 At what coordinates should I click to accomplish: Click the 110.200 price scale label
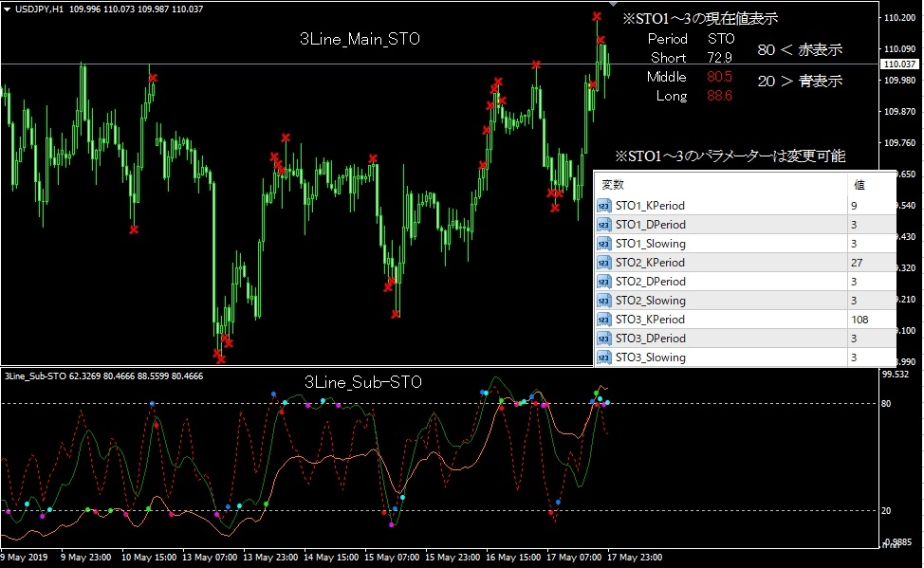(900, 18)
